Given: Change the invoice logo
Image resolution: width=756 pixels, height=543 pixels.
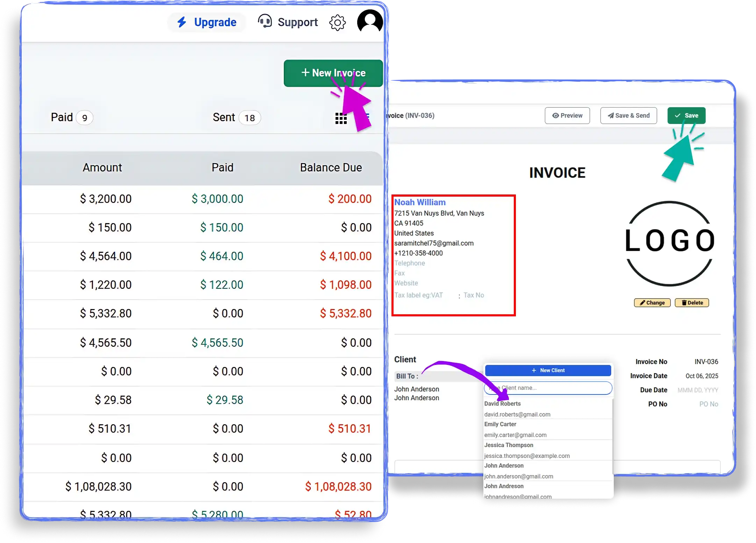Looking at the screenshot, I should point(652,303).
